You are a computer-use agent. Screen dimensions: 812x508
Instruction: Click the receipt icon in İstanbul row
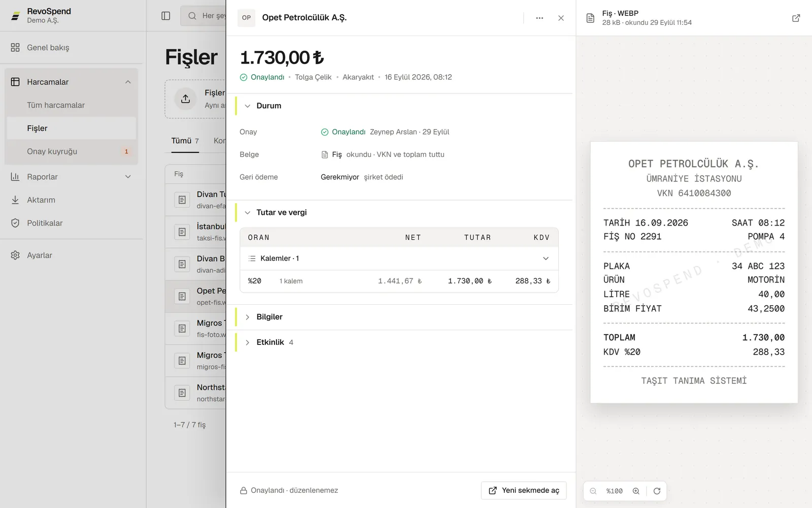(182, 232)
